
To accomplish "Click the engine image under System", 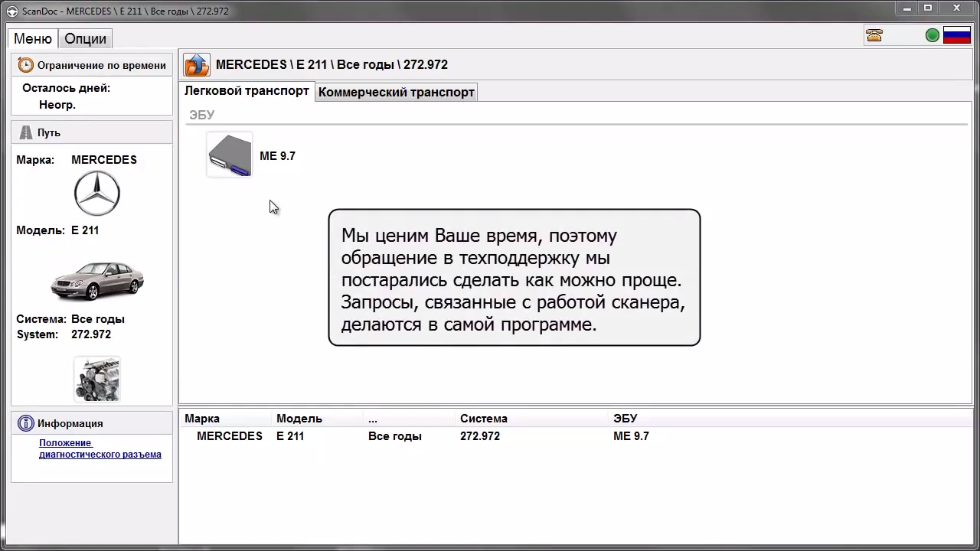I will 97,379.
